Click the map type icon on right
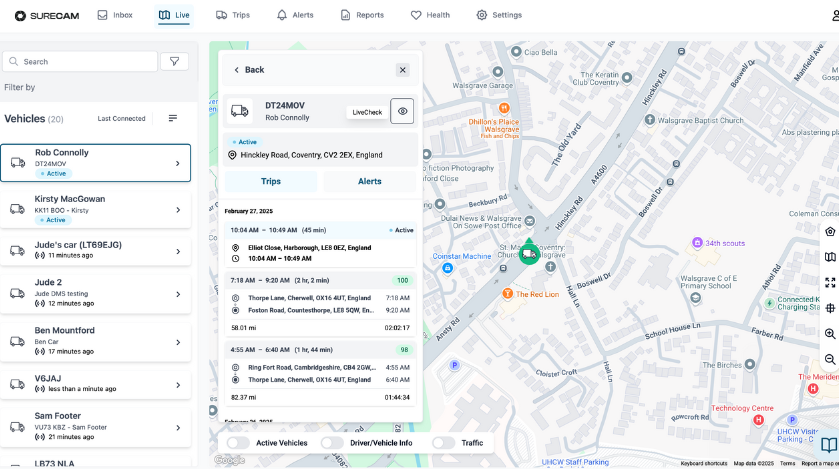The height and width of the screenshot is (469, 839). [830, 257]
